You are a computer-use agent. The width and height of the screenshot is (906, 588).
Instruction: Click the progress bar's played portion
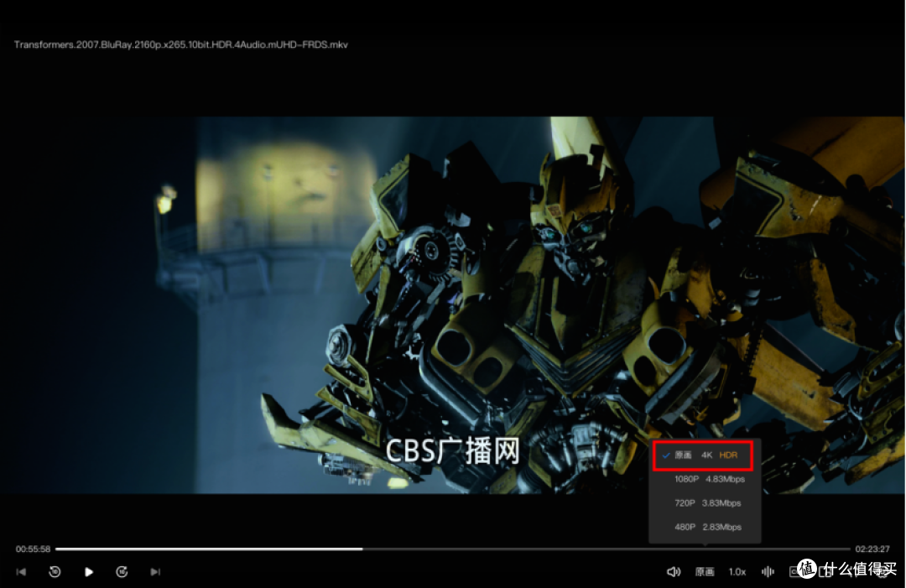209,549
